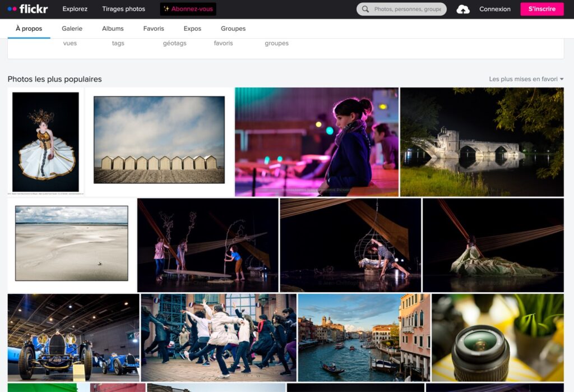This screenshot has width=574, height=392.
Task: Open the Albums tab
Action: (x=112, y=28)
